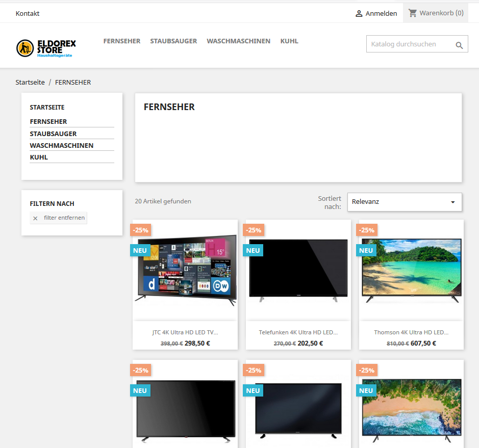This screenshot has width=479, height=448.
Task: Select KUHL in the sidebar category list
Action: click(x=39, y=157)
